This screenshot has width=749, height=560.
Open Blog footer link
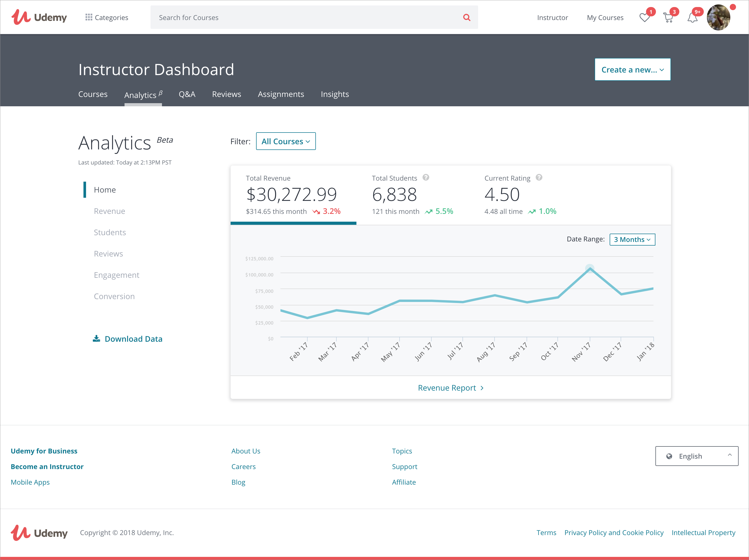coord(238,482)
